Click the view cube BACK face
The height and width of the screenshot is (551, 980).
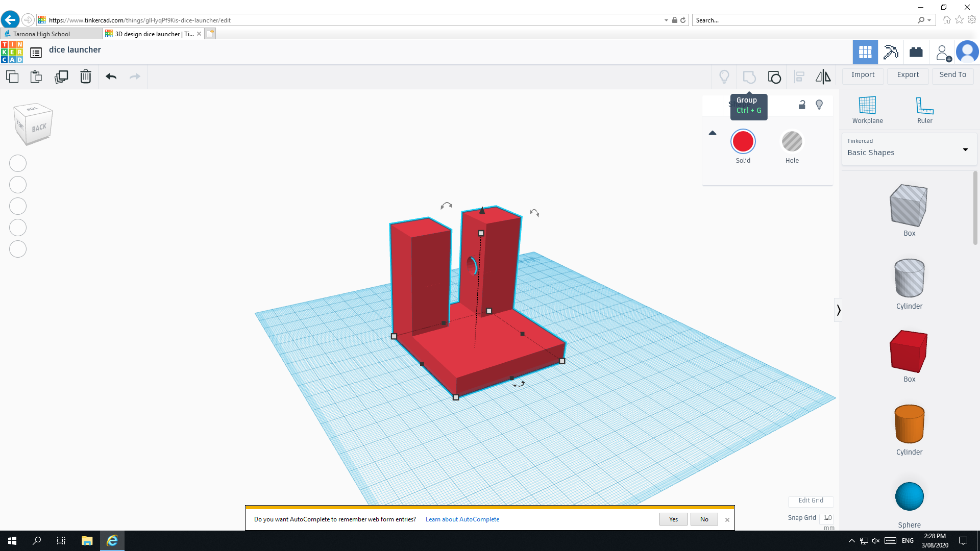[39, 128]
